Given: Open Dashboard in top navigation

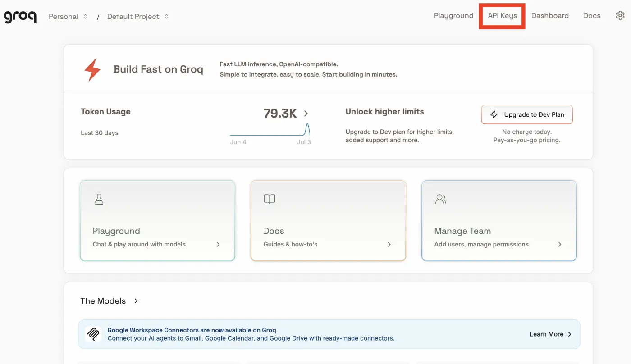Looking at the screenshot, I should click(550, 15).
